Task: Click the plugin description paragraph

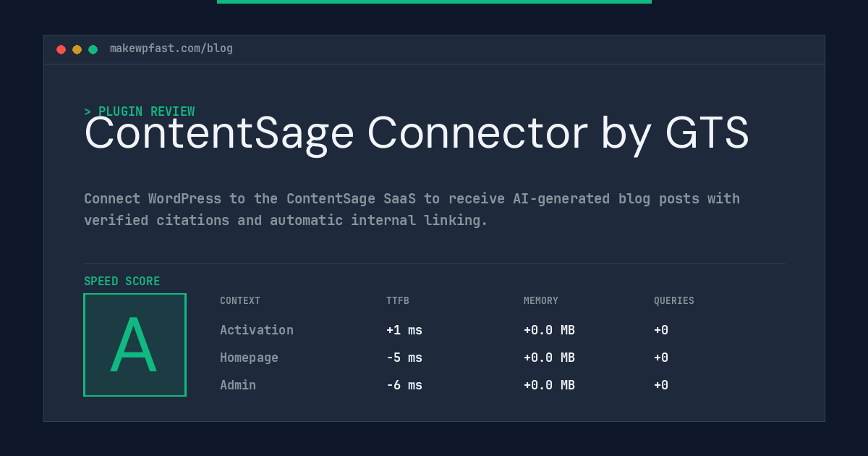Action: tap(412, 209)
